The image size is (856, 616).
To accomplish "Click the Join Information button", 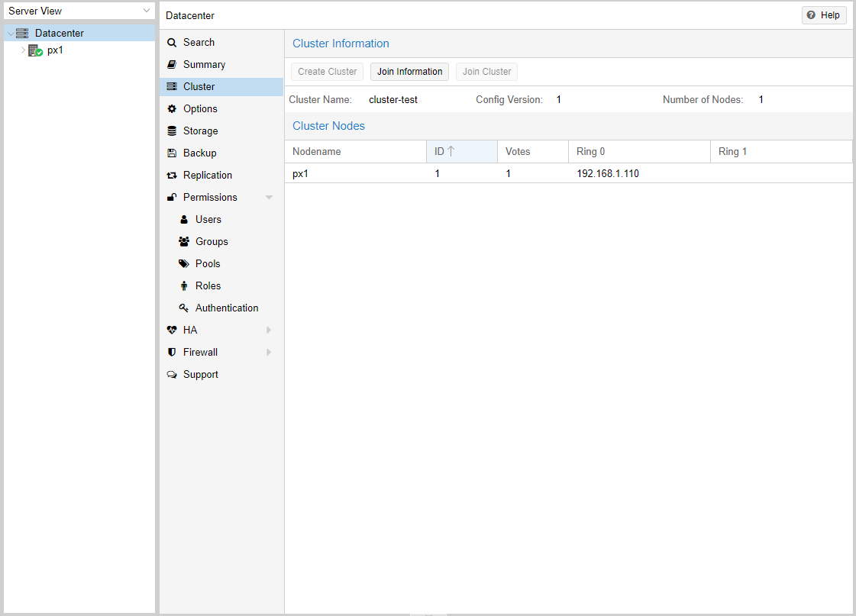I will pyautogui.click(x=409, y=72).
